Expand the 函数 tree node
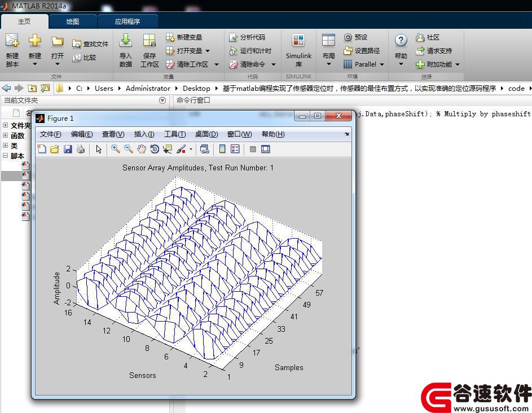532x413 pixels. click(6, 135)
